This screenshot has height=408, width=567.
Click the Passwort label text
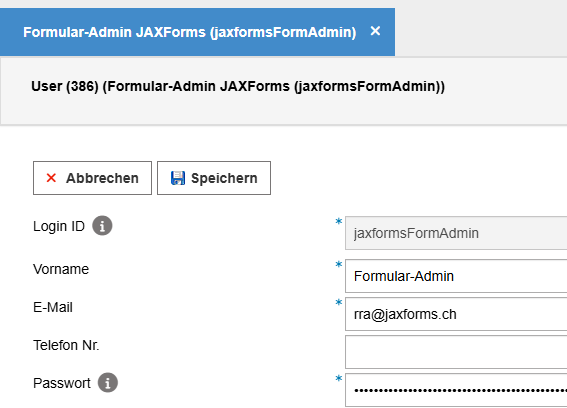(61, 383)
